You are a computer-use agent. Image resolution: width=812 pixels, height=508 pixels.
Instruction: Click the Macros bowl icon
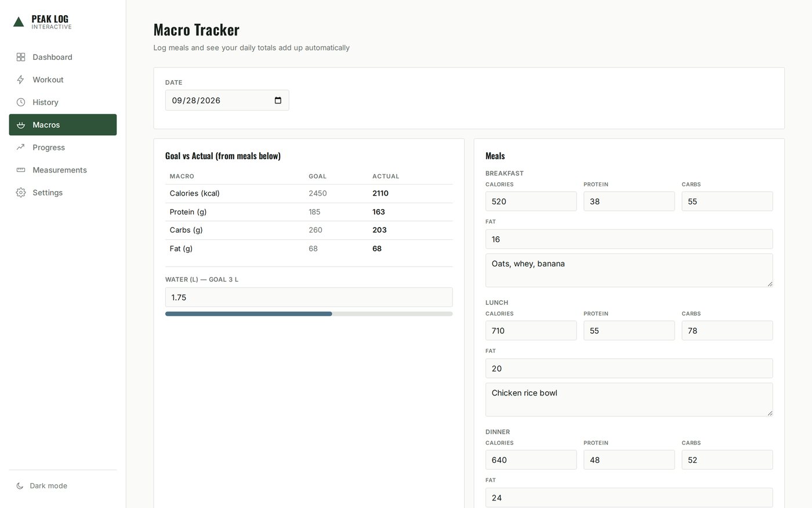[x=21, y=125]
